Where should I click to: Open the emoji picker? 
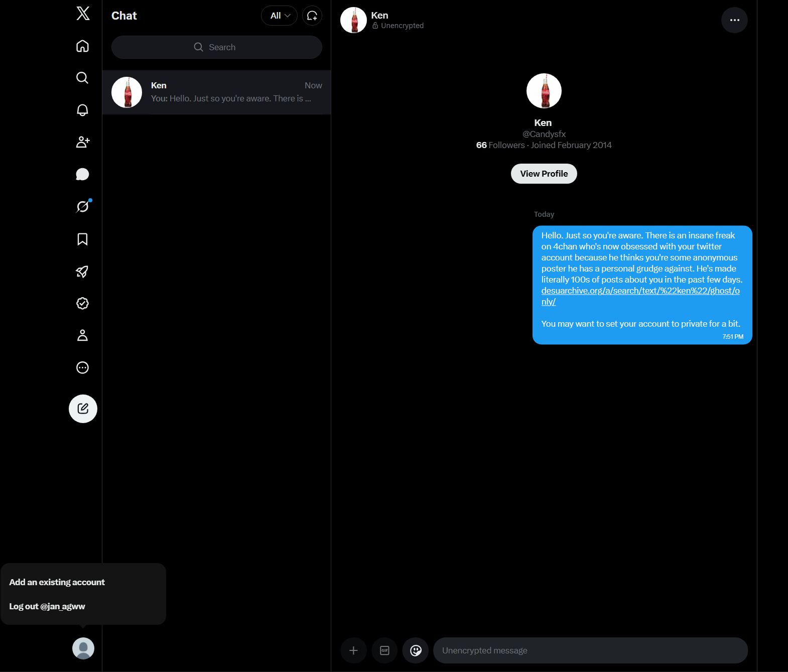416,650
